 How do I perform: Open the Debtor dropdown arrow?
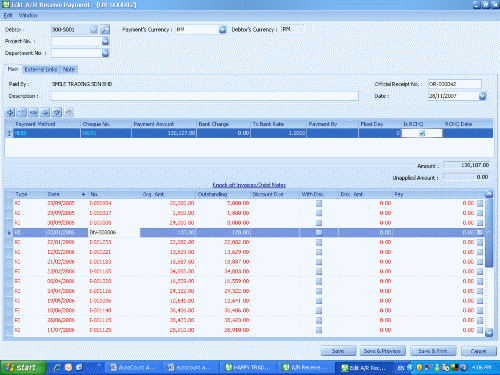pyautogui.click(x=94, y=30)
